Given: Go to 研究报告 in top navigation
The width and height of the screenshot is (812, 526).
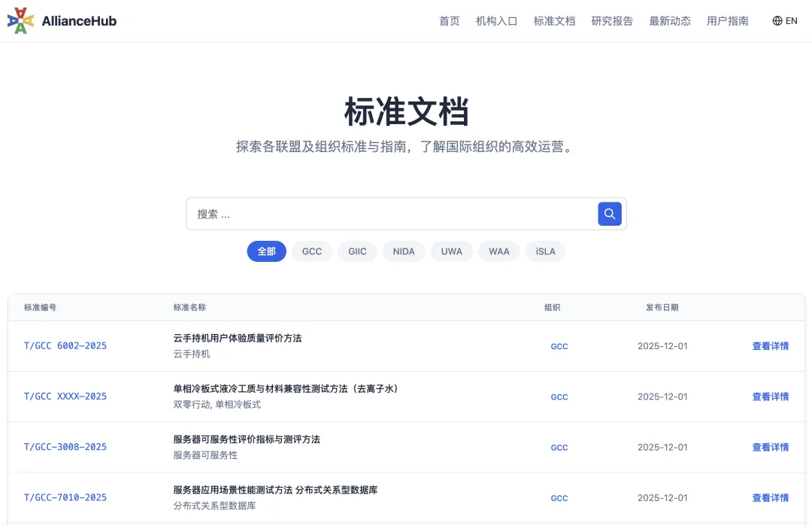Looking at the screenshot, I should [612, 21].
